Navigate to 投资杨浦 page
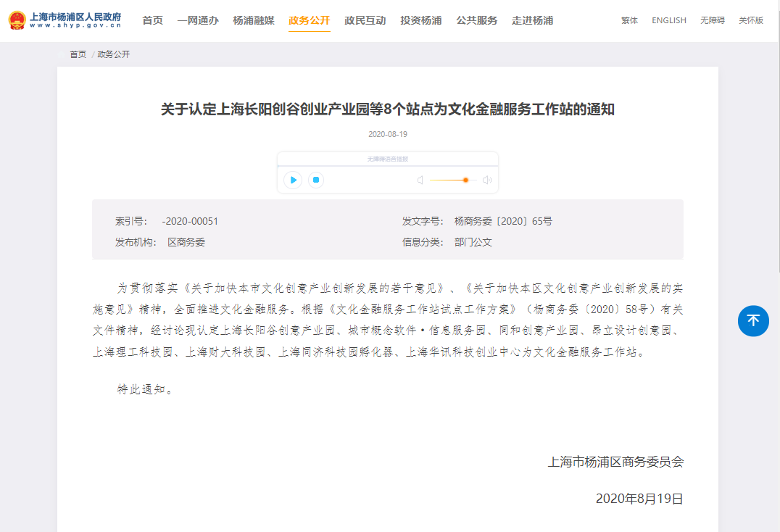Viewport: 780px width, 532px height. click(421, 20)
